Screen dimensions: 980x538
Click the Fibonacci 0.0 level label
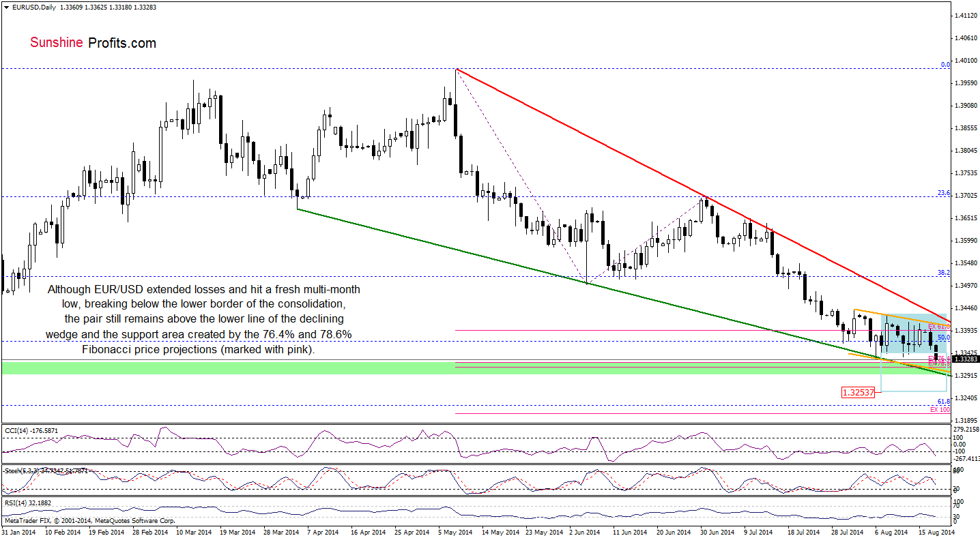(x=945, y=65)
